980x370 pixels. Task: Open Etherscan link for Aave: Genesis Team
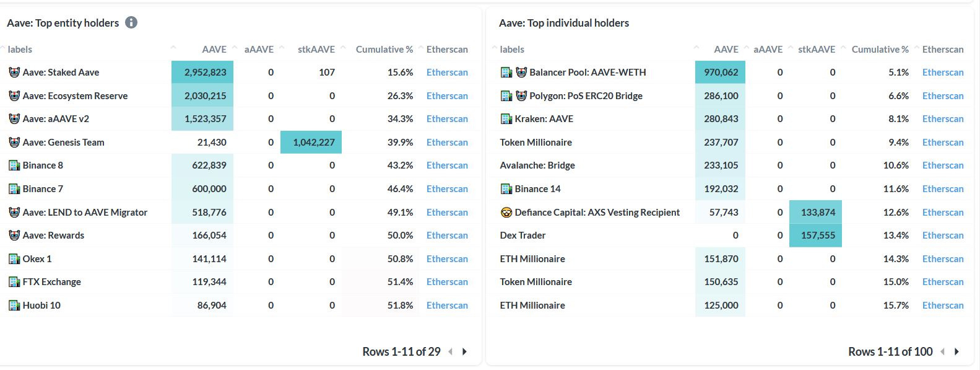click(x=447, y=142)
